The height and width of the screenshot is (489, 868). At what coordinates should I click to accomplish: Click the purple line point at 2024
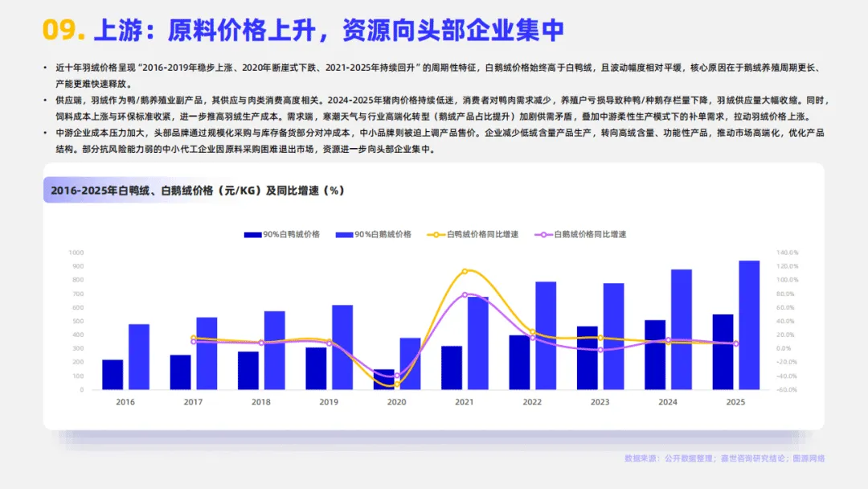pyautogui.click(x=668, y=340)
